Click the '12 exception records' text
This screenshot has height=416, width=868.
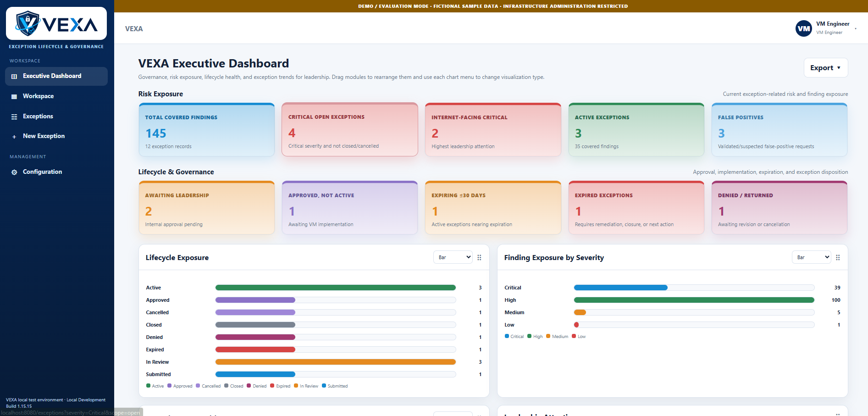168,146
